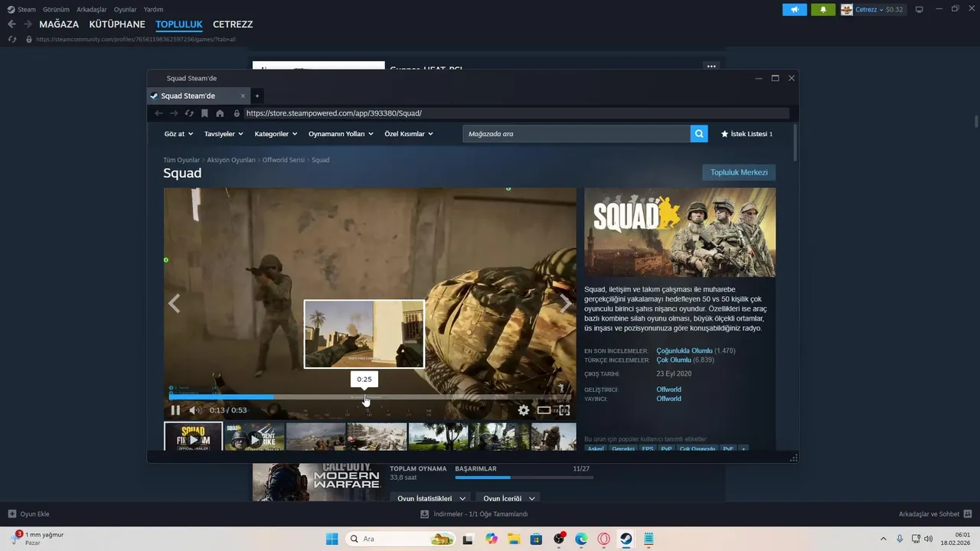Expand the Tavsiyeler dropdown
This screenshot has width=980, height=551.
(224, 134)
